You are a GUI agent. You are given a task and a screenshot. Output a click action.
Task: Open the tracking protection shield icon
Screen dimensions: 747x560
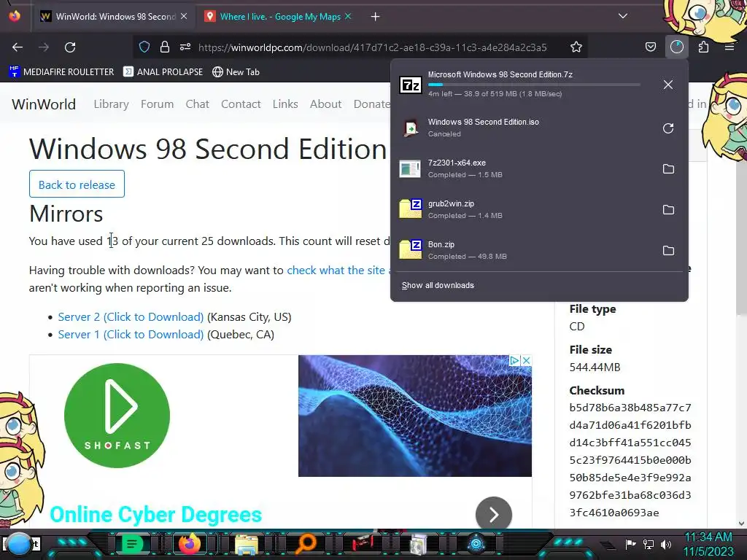(144, 47)
